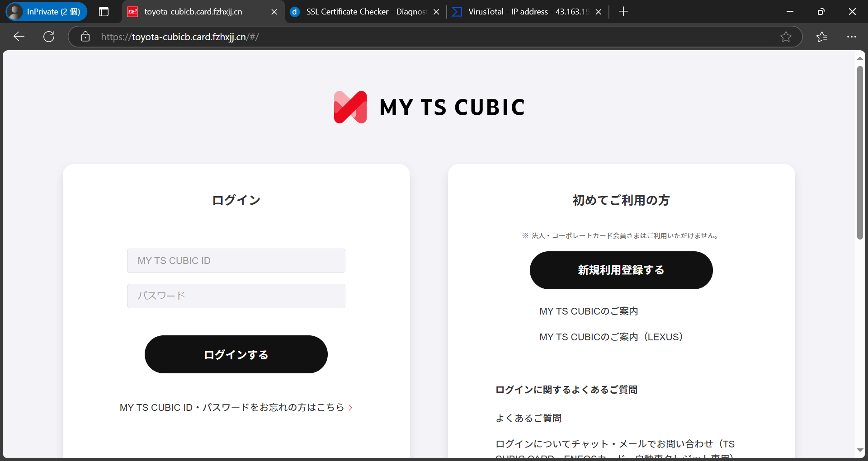Click the address bar URL
Image resolution: width=868 pixels, height=461 pixels.
pyautogui.click(x=180, y=37)
